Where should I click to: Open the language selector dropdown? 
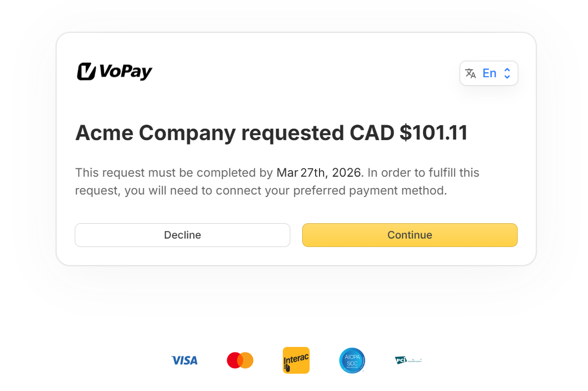[x=489, y=73]
